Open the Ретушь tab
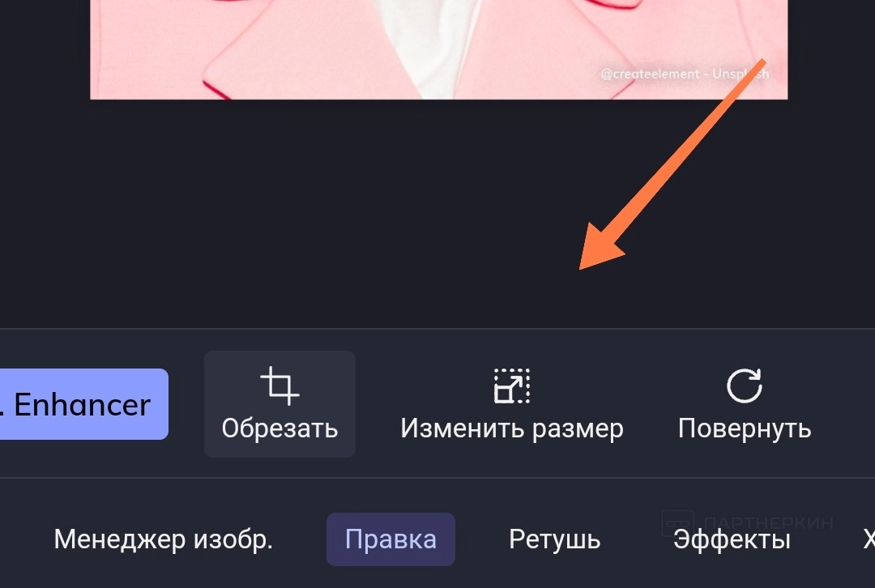Viewport: 875px width, 588px height. click(x=555, y=539)
